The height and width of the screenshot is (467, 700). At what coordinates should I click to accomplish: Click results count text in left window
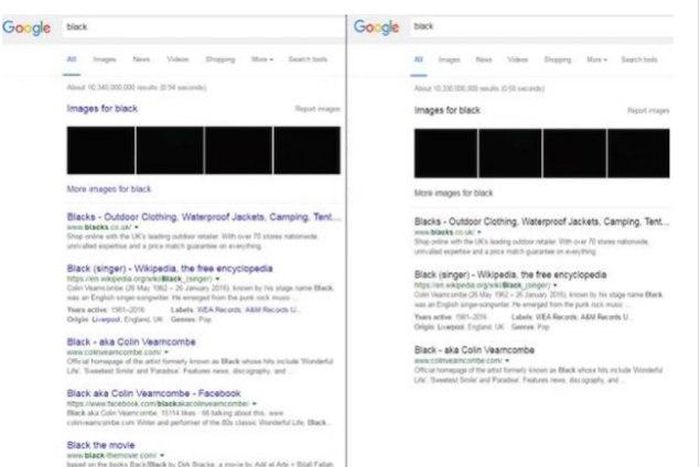tap(137, 87)
